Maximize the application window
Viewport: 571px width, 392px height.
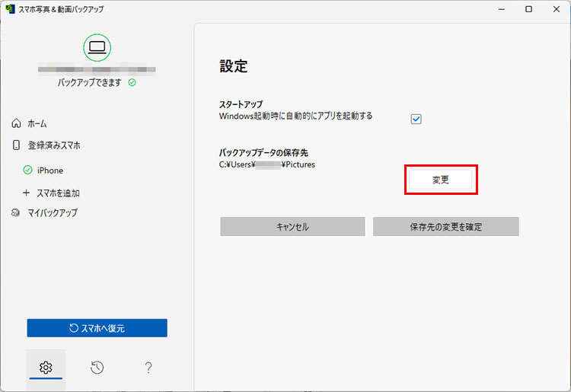(528, 9)
